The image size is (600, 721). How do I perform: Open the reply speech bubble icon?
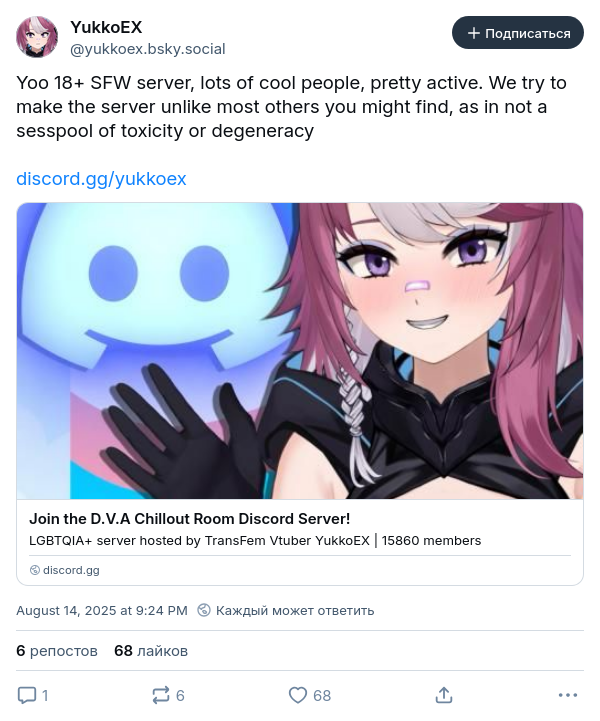click(x=27, y=695)
